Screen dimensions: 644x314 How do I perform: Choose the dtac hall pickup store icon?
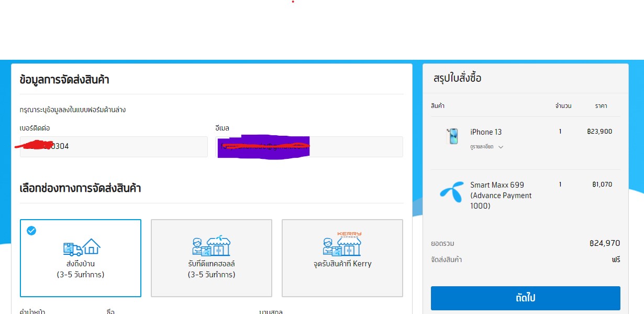[x=212, y=245]
